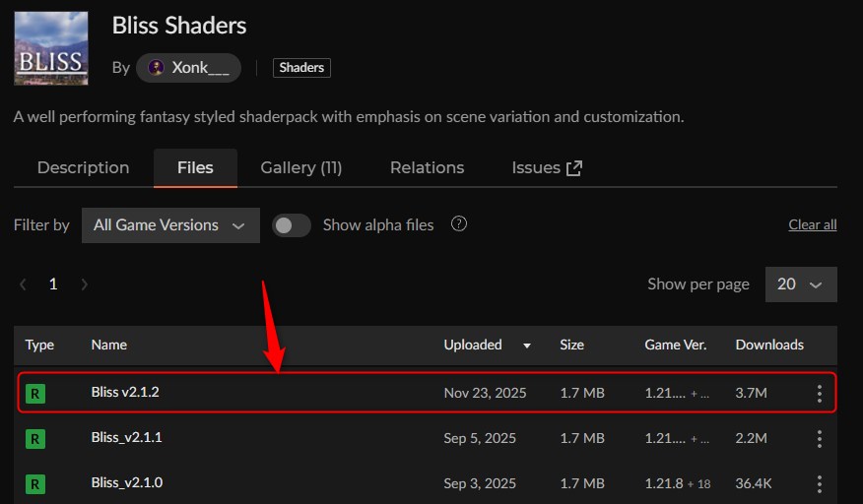This screenshot has width=863, height=504.
Task: Sort by Name column header
Action: point(109,345)
